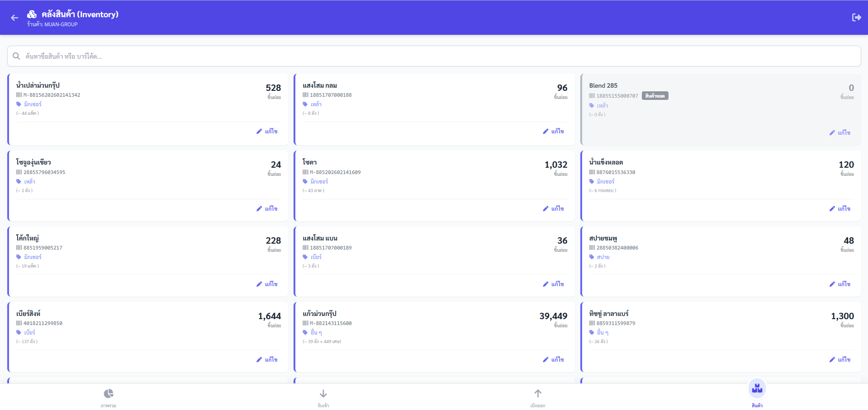Click the store name MUAN-GROUP in the header

coord(61,24)
